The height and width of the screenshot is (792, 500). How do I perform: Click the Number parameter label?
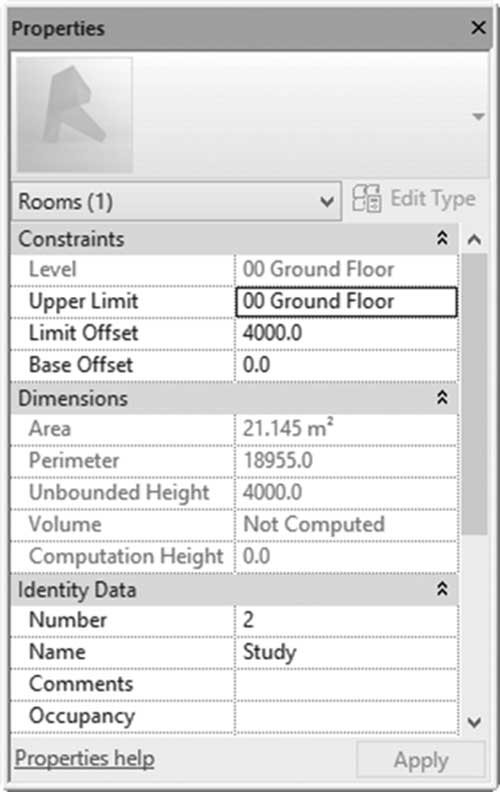click(x=68, y=620)
